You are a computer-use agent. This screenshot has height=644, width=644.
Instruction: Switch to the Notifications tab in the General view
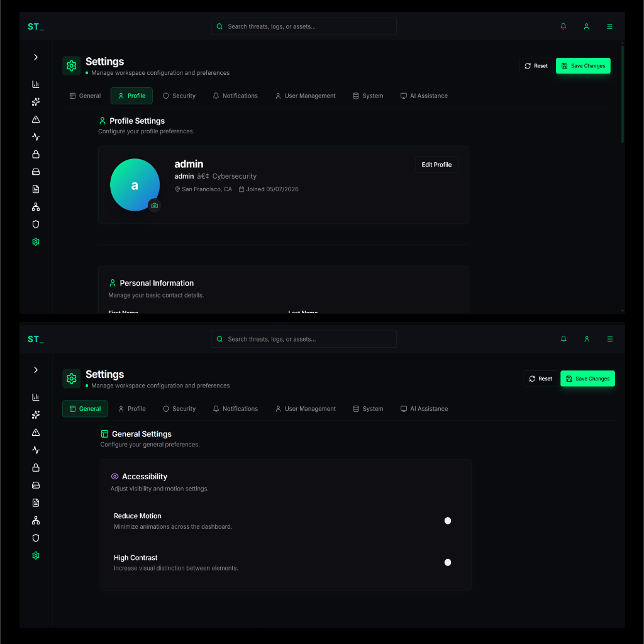235,409
